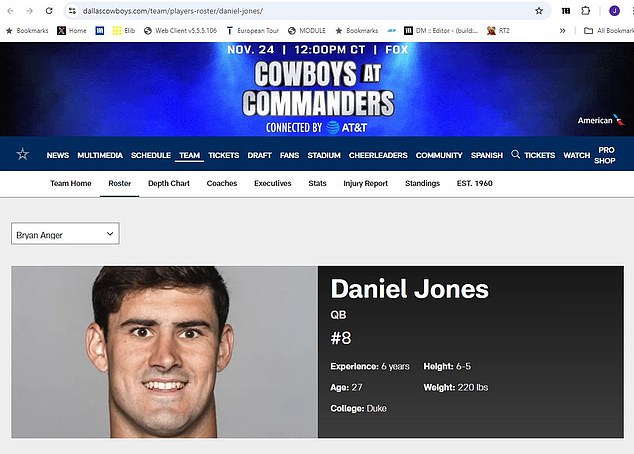The width and height of the screenshot is (634, 454).
Task: Click the site info icon in address bar
Action: [72, 11]
